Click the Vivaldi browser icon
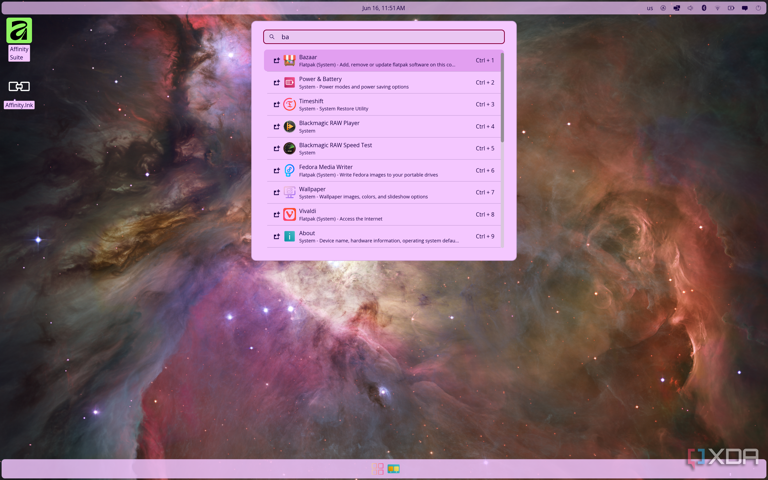This screenshot has height=480, width=768. coord(289,215)
